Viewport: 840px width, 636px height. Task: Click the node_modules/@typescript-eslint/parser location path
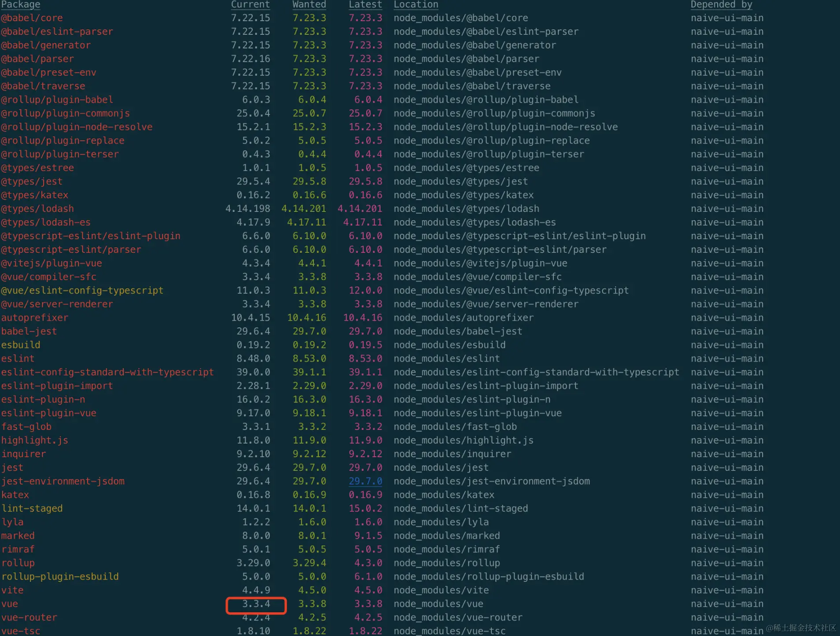pos(500,250)
